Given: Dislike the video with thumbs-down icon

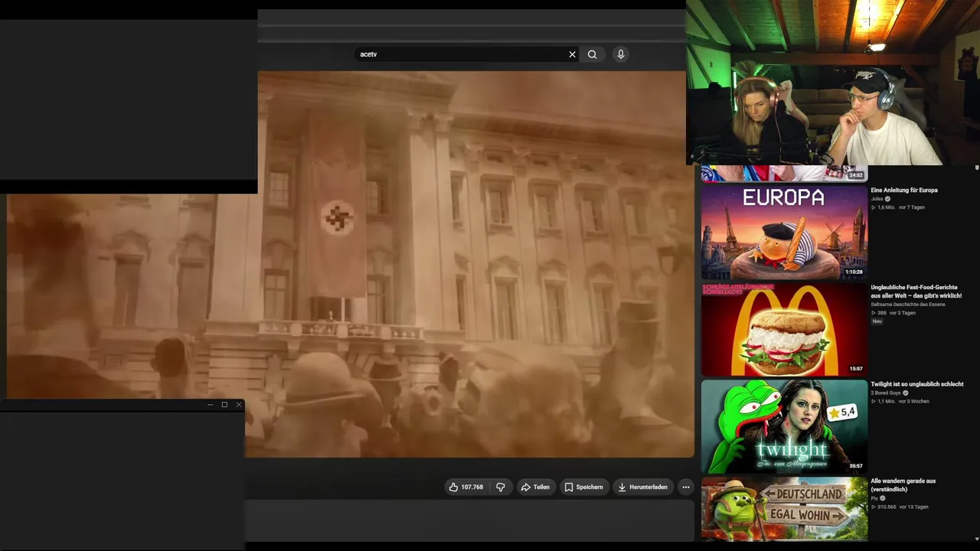Looking at the screenshot, I should (501, 487).
